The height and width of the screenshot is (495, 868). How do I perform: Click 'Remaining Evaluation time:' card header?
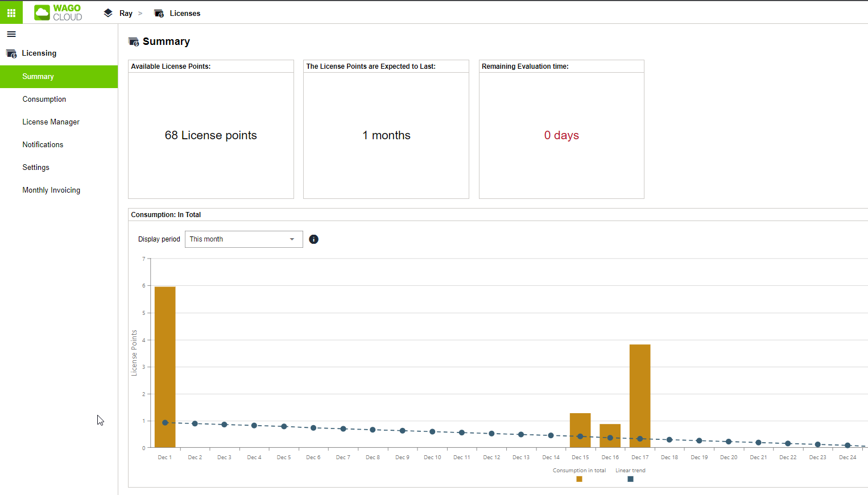click(525, 66)
